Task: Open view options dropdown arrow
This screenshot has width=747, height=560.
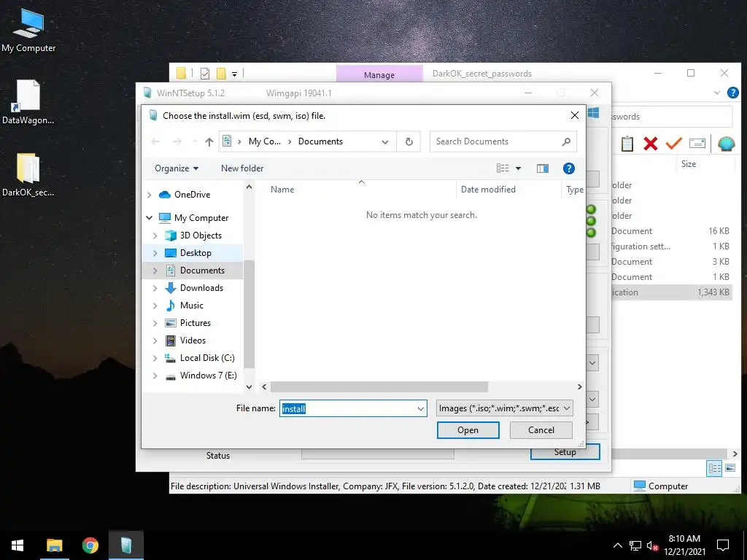Action: [519, 168]
